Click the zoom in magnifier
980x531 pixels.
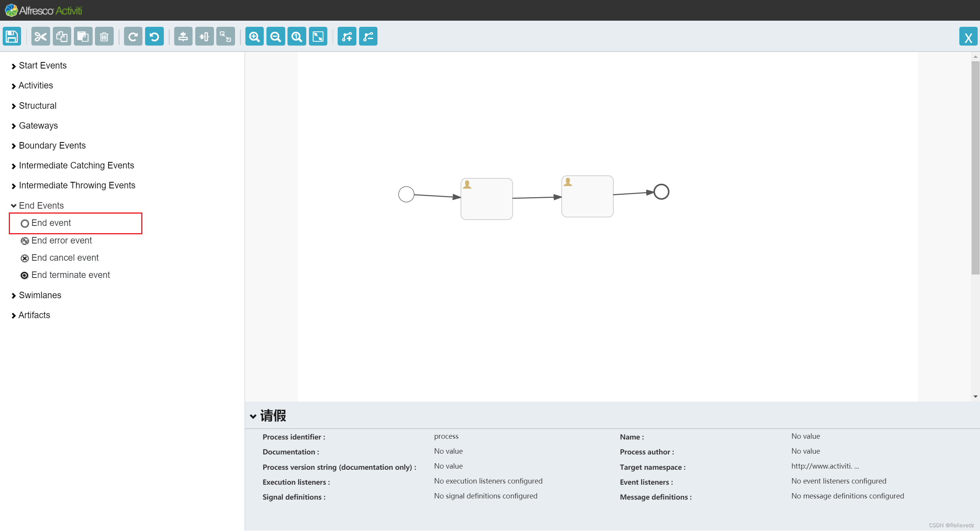tap(254, 37)
